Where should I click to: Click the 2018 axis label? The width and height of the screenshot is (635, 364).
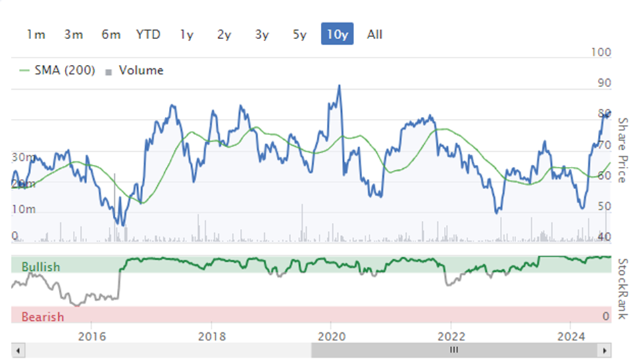212,336
